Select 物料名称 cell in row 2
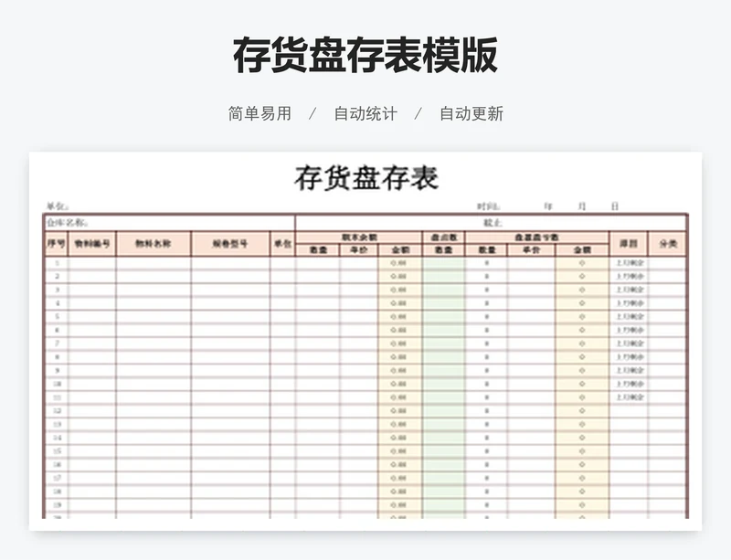The width and height of the screenshot is (731, 560). 154,277
